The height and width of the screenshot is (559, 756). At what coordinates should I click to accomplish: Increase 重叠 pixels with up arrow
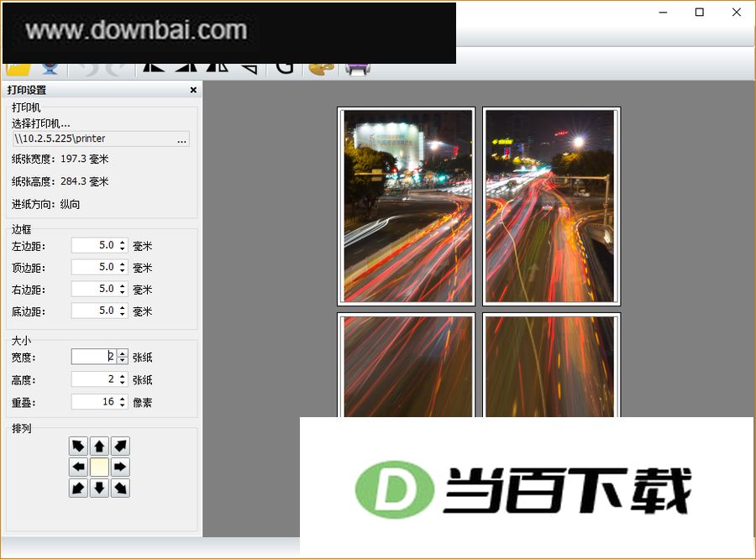coord(123,399)
